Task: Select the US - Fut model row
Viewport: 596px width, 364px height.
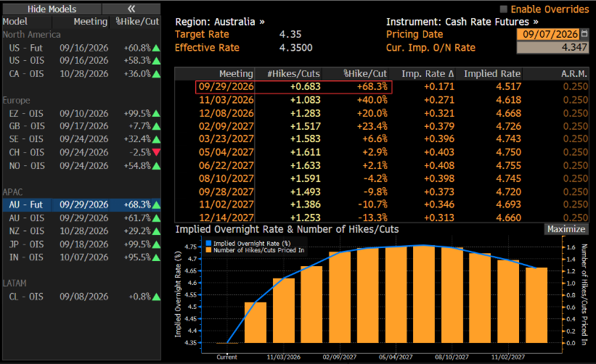Action: pos(82,48)
